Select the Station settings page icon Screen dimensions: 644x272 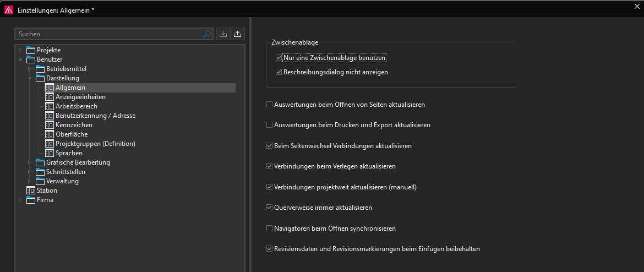(x=31, y=191)
